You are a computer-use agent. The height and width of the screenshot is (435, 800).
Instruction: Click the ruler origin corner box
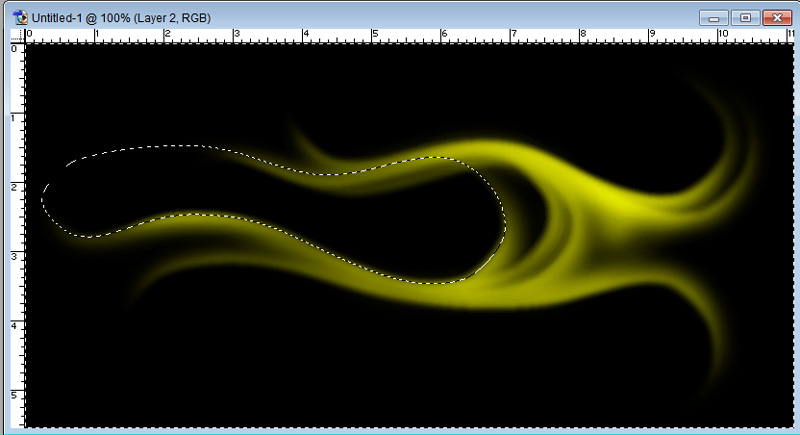18,36
